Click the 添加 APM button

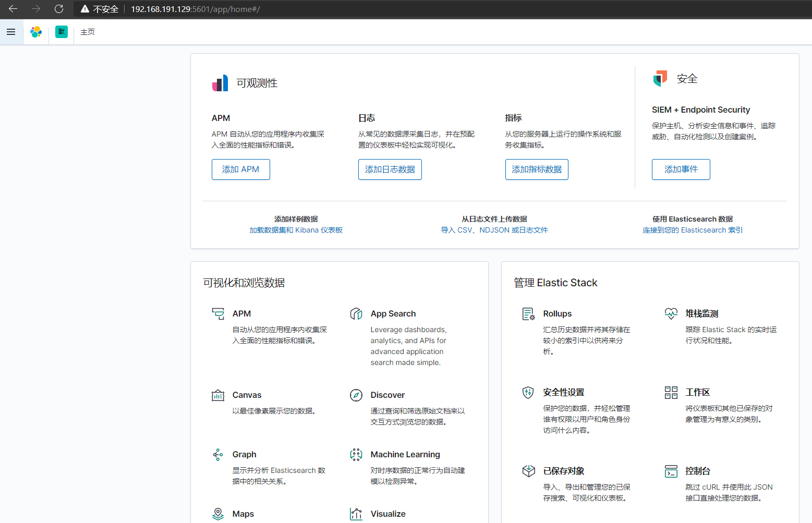241,169
